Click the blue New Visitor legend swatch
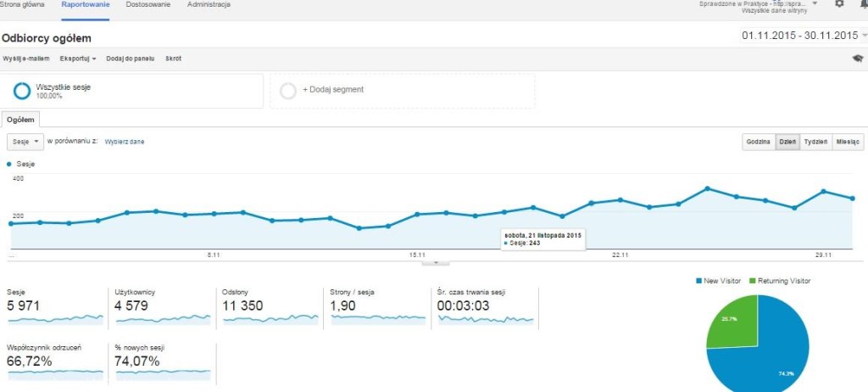Image resolution: width=868 pixels, height=392 pixels. pos(698,281)
